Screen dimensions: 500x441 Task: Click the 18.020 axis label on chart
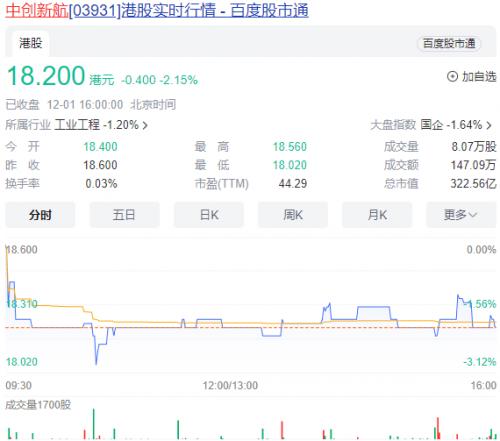pyautogui.click(x=22, y=362)
